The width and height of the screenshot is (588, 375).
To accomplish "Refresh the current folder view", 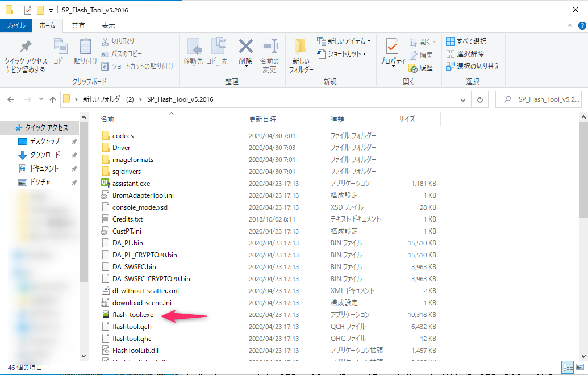I will point(479,100).
